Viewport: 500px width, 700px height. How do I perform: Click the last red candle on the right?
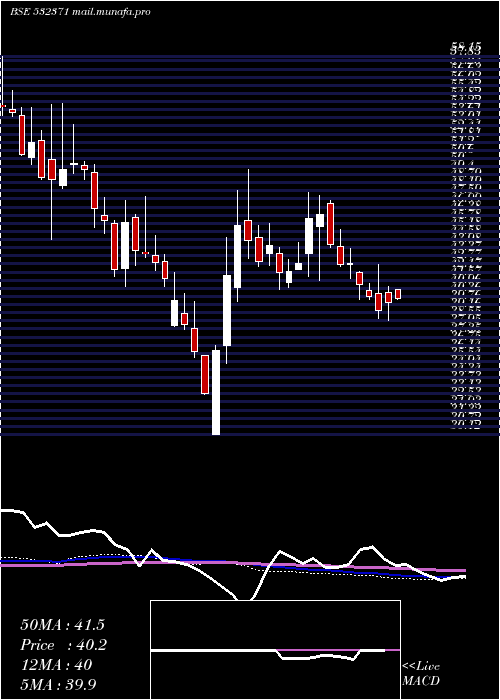(398, 294)
